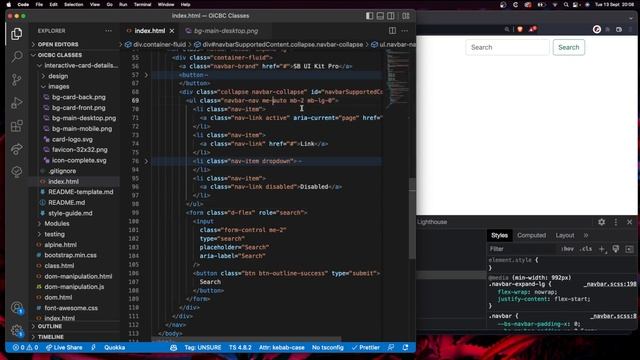The height and width of the screenshot is (360, 640).
Task: Switch to the index.html editor tab
Action: 149,31
